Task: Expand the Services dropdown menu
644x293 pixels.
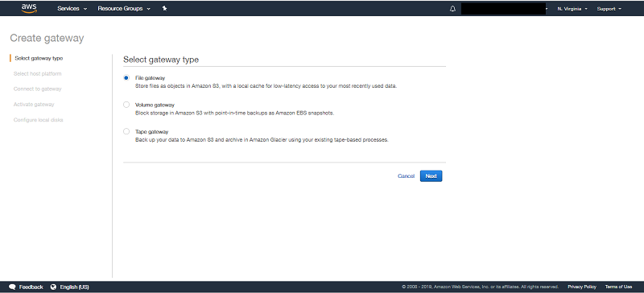Action: [72, 9]
